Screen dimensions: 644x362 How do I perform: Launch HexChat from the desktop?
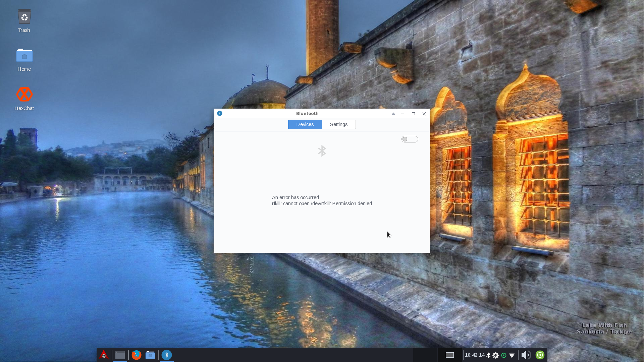(24, 99)
